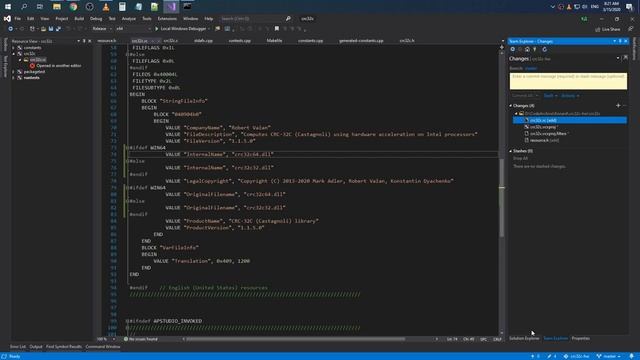Select crc32c.rc [add] in Changes list

(570, 120)
